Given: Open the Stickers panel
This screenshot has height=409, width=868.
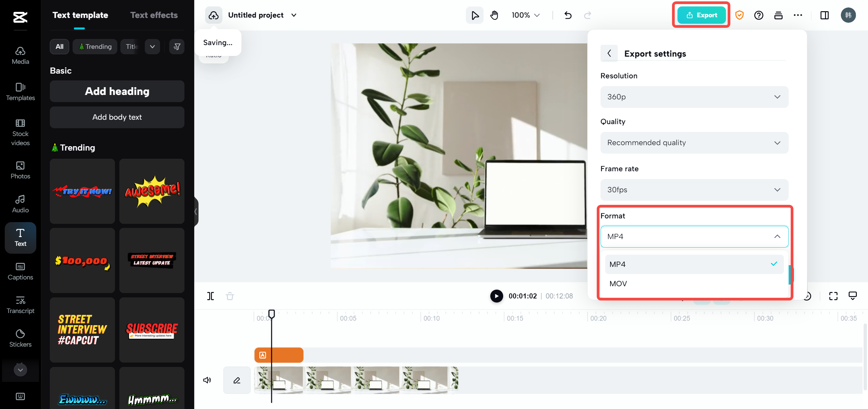Looking at the screenshot, I should pyautogui.click(x=20, y=338).
